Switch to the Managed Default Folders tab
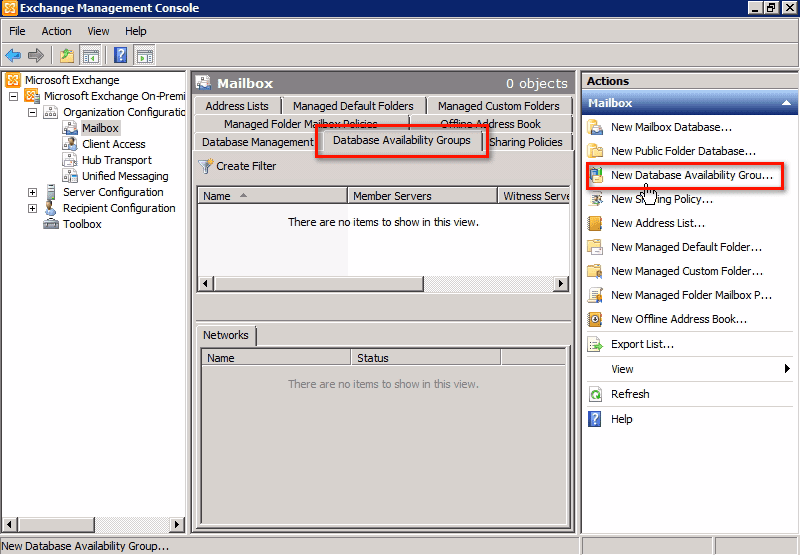800x555 pixels. tap(353, 106)
